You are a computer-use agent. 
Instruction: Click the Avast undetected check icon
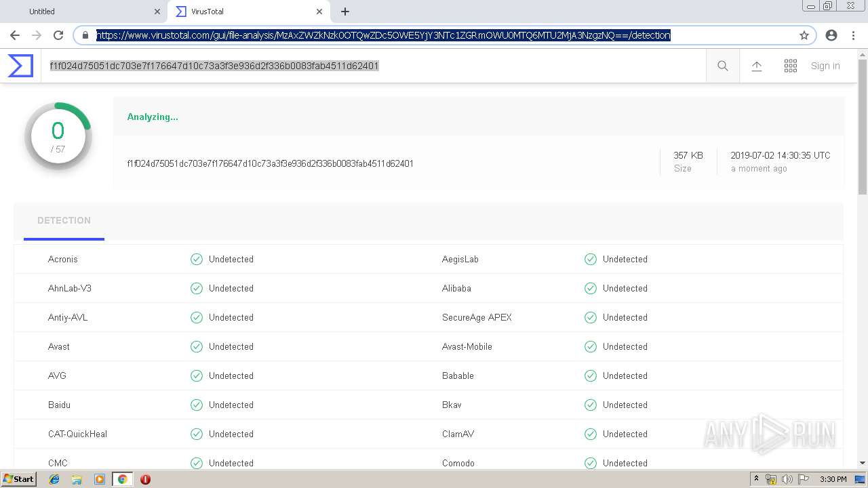197,346
